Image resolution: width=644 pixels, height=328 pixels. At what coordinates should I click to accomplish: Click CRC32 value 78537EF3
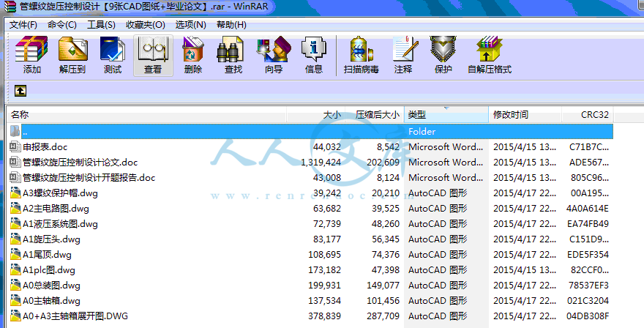tap(588, 286)
